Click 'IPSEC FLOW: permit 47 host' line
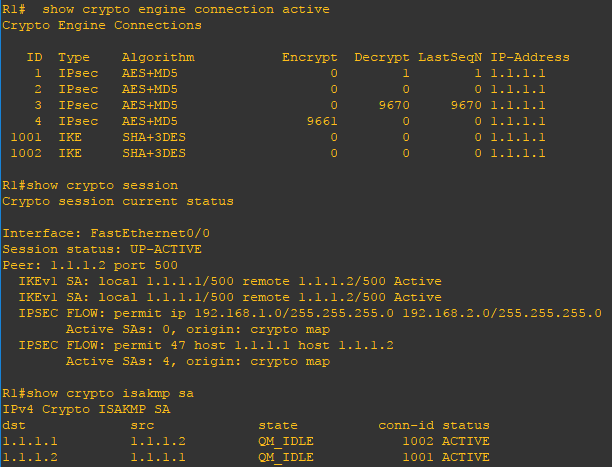 tap(206, 346)
